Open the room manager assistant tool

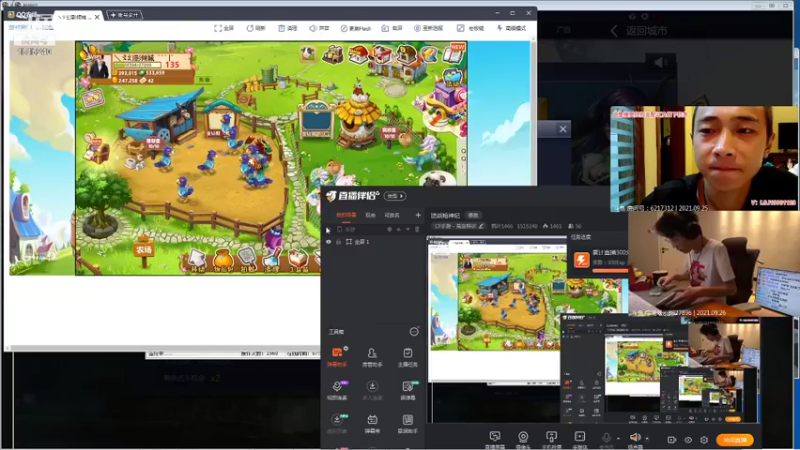372,357
